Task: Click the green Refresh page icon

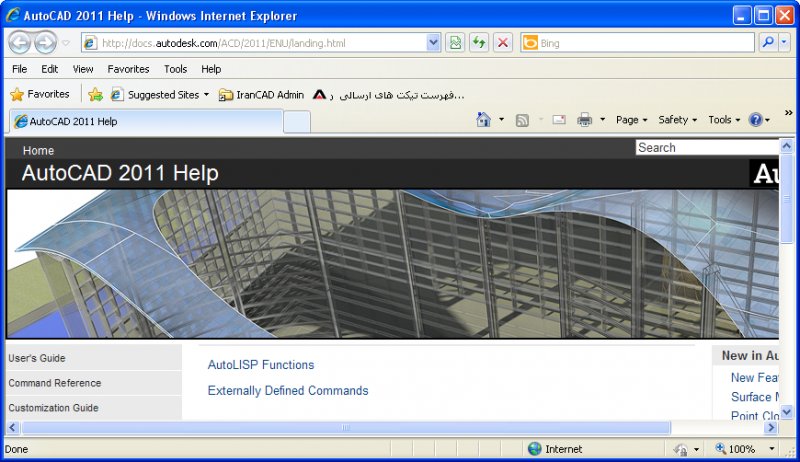Action: click(x=479, y=43)
